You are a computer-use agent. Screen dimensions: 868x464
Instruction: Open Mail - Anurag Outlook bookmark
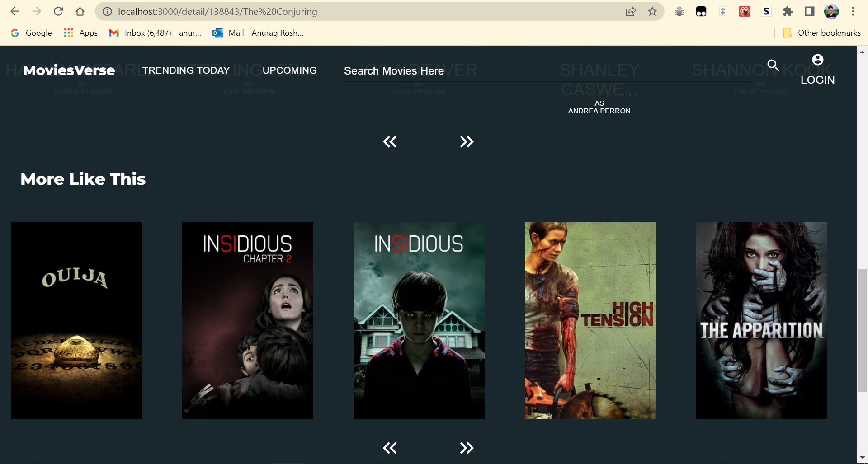(x=258, y=33)
